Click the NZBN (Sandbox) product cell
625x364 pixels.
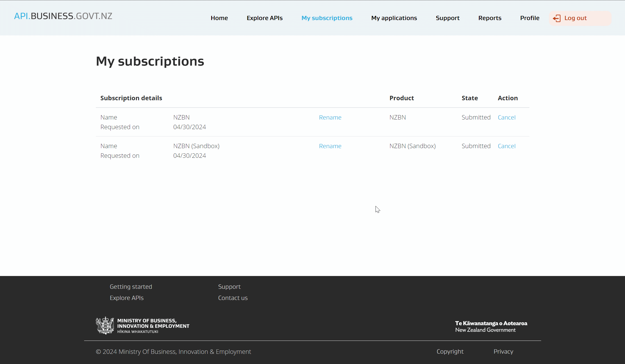[x=413, y=146]
